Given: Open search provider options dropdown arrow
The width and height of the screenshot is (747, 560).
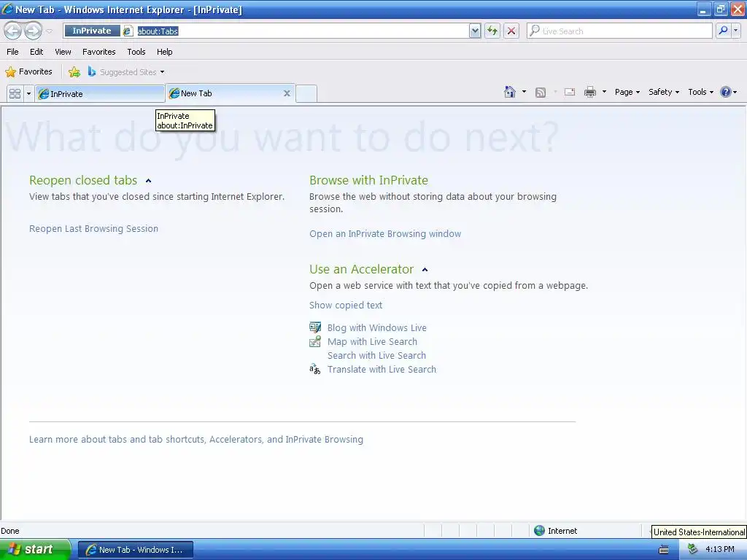Looking at the screenshot, I should point(736,31).
